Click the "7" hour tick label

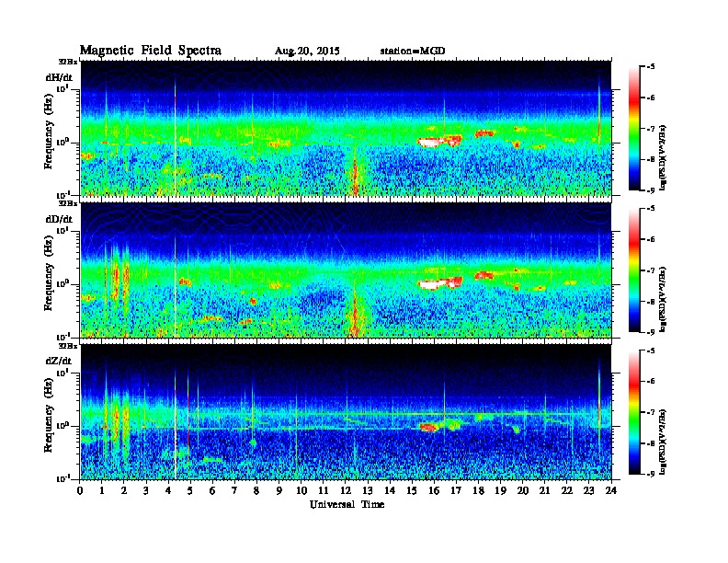tap(235, 491)
